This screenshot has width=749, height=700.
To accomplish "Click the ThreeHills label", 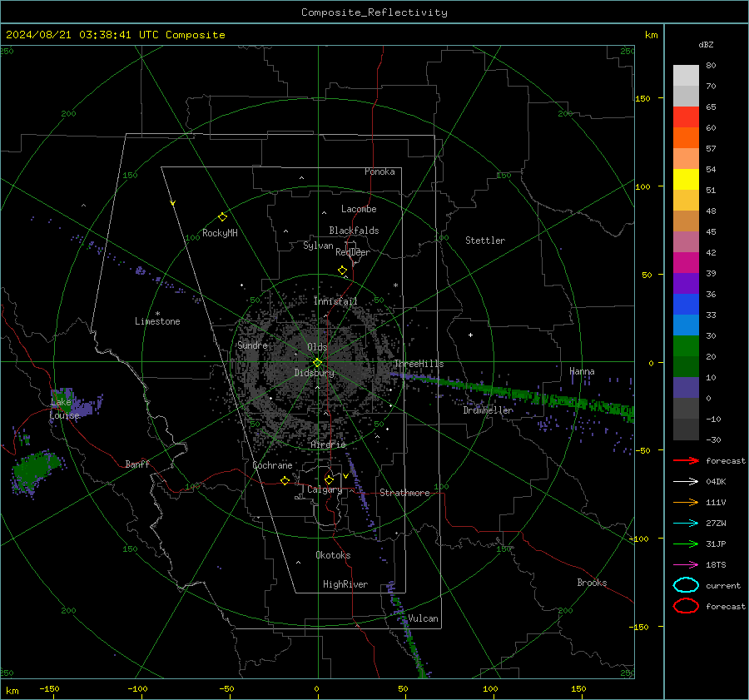I will point(419,364).
